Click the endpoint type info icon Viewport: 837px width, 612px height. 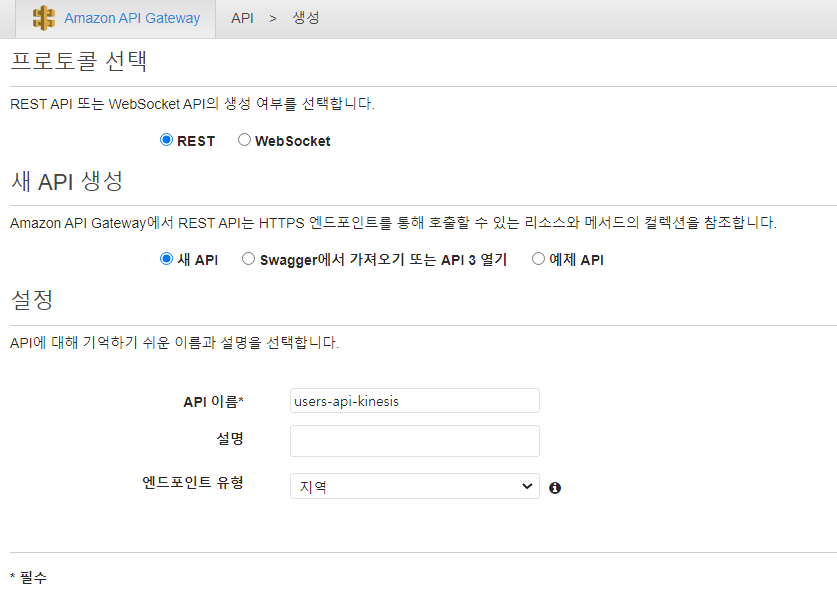pyautogui.click(x=555, y=488)
